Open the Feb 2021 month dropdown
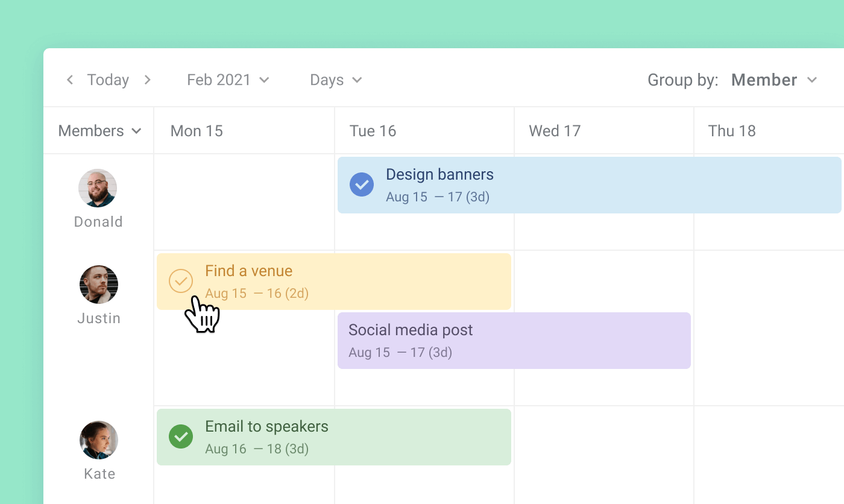The width and height of the screenshot is (844, 504). click(x=228, y=80)
